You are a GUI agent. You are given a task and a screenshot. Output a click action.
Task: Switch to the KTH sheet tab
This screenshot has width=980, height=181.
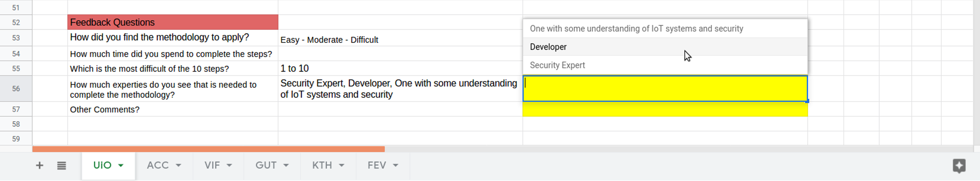coord(322,165)
